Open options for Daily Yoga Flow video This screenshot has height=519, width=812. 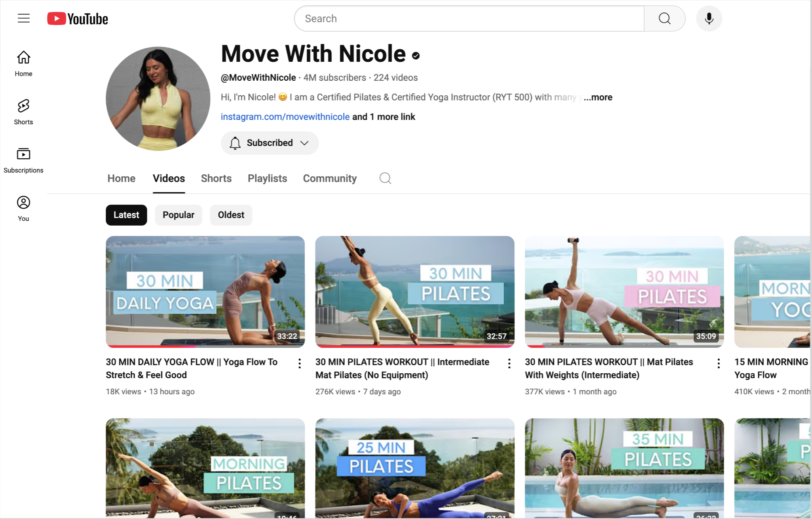coord(299,363)
